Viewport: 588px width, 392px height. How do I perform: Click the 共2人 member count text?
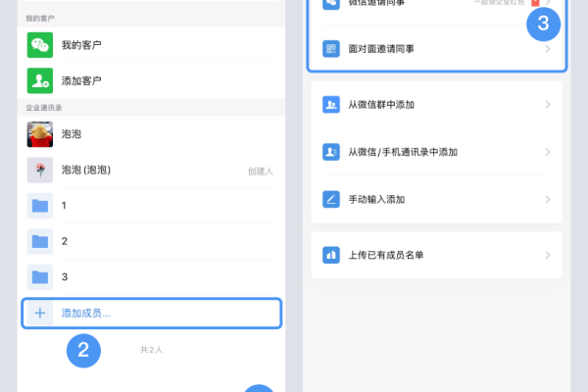pyautogui.click(x=151, y=350)
